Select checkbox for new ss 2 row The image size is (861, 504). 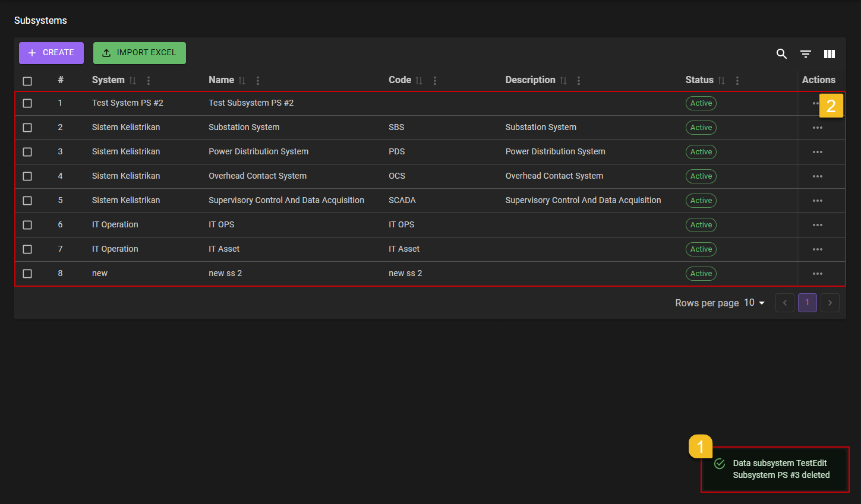27,274
